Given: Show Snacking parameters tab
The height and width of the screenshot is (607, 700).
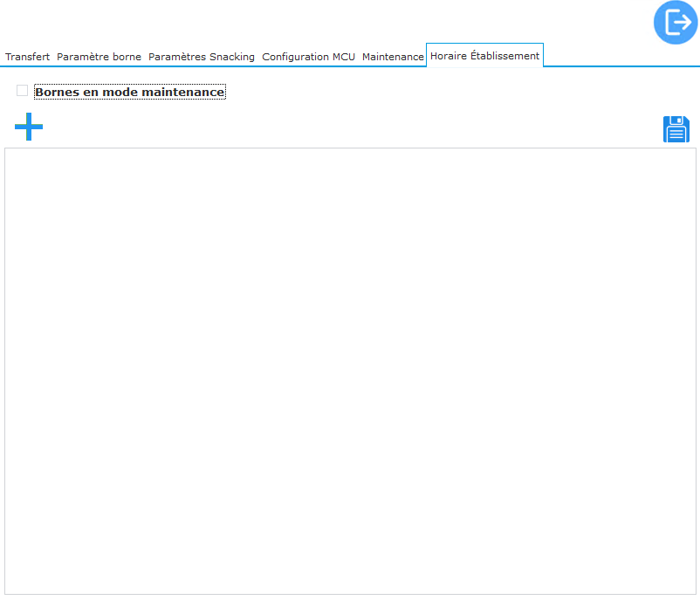Looking at the screenshot, I should click(202, 57).
